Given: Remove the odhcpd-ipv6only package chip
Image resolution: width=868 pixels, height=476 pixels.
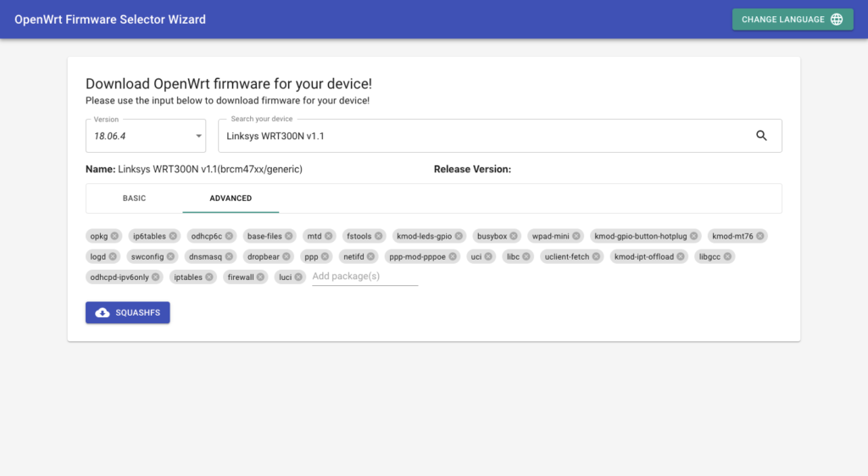Looking at the screenshot, I should coord(156,277).
